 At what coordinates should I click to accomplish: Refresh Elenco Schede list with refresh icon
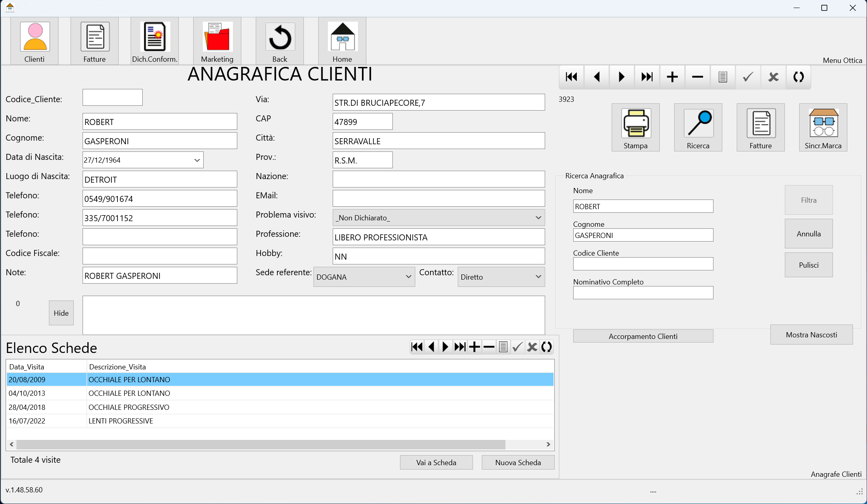point(547,347)
